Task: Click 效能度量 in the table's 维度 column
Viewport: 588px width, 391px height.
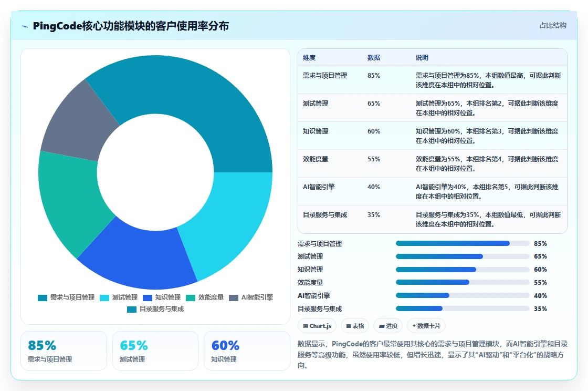Action: (x=316, y=159)
